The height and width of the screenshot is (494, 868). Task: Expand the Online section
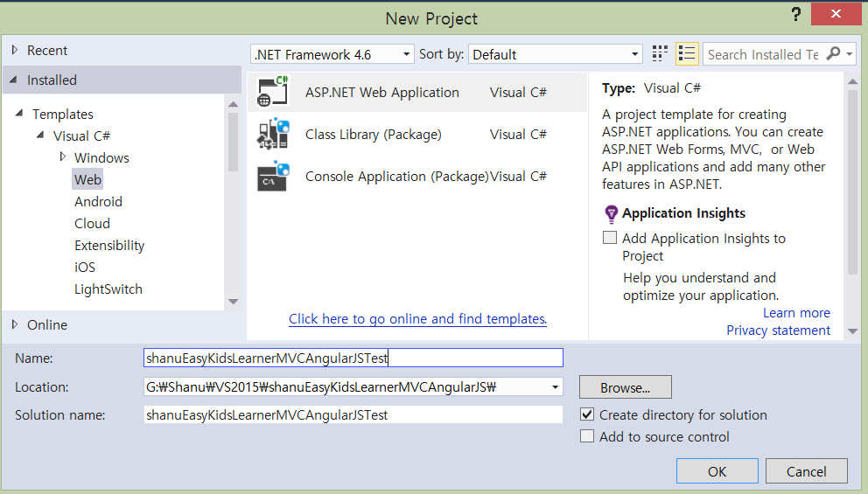coord(15,324)
